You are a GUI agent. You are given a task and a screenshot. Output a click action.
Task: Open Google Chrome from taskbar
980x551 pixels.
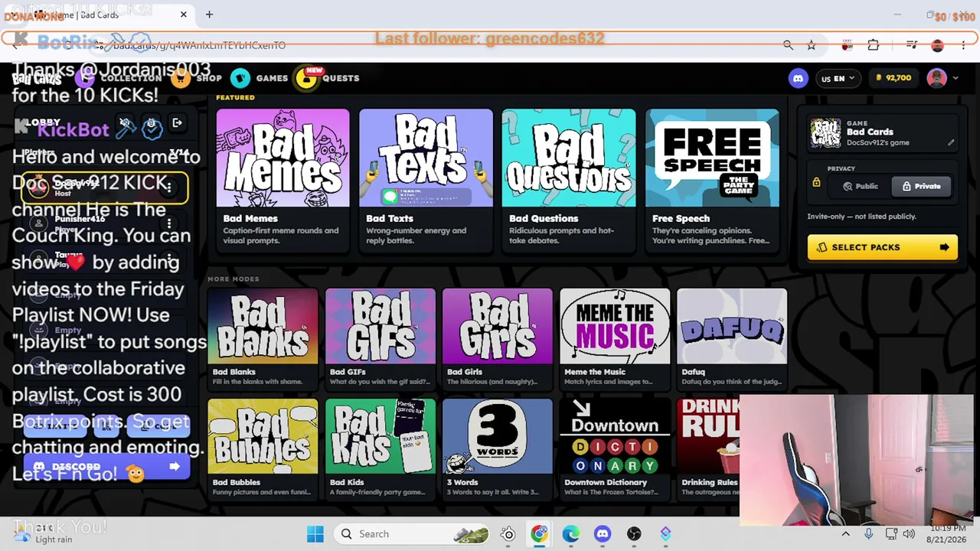point(540,533)
